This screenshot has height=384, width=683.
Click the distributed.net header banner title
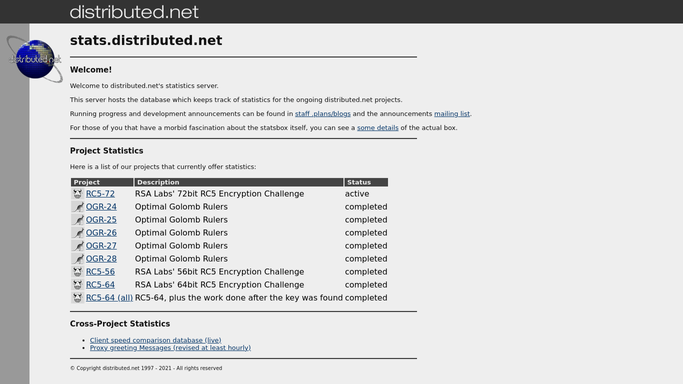point(134,12)
